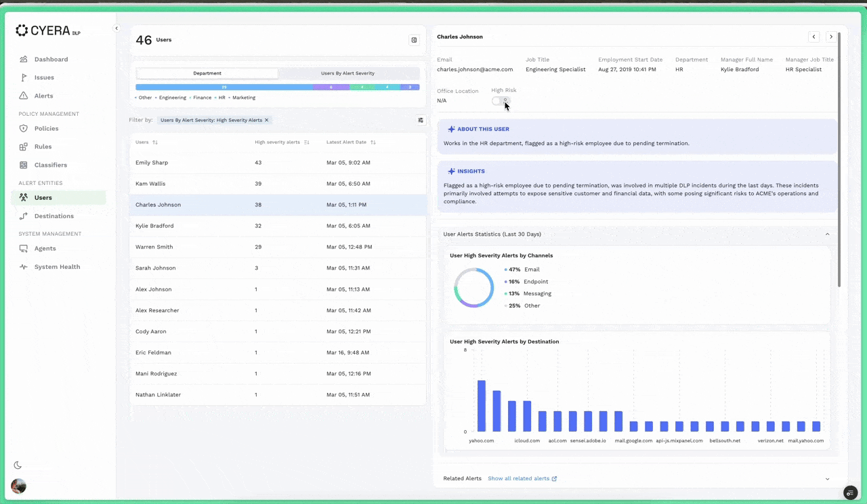This screenshot has height=504, width=867.
Task: Open the filter settings icon above table
Action: tap(421, 120)
